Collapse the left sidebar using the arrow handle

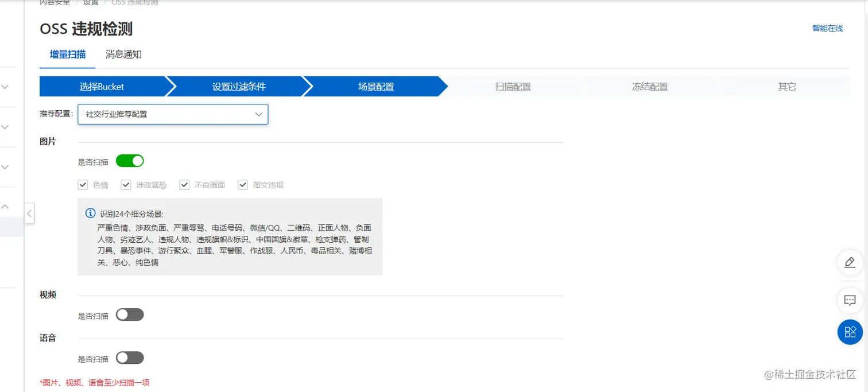[x=30, y=213]
